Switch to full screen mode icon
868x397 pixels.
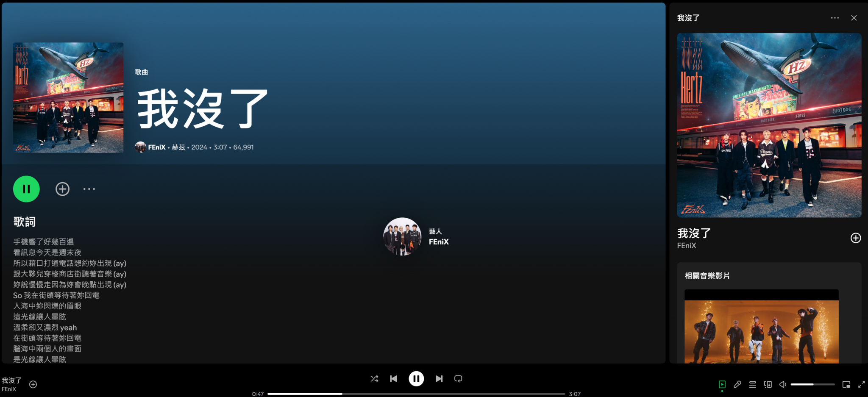click(x=862, y=385)
